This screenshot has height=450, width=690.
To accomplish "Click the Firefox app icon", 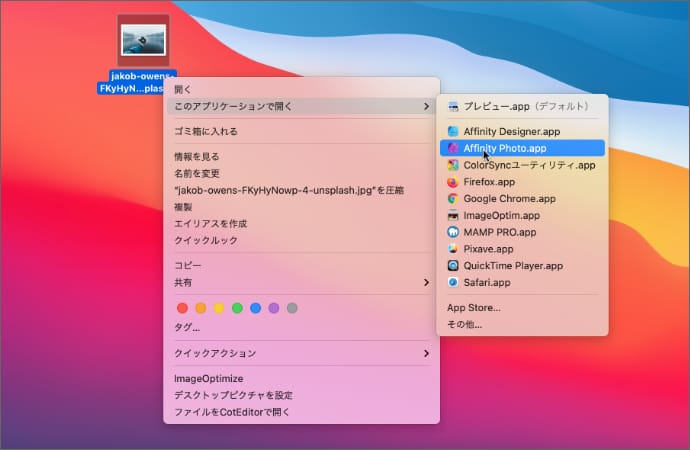I will coord(453,182).
